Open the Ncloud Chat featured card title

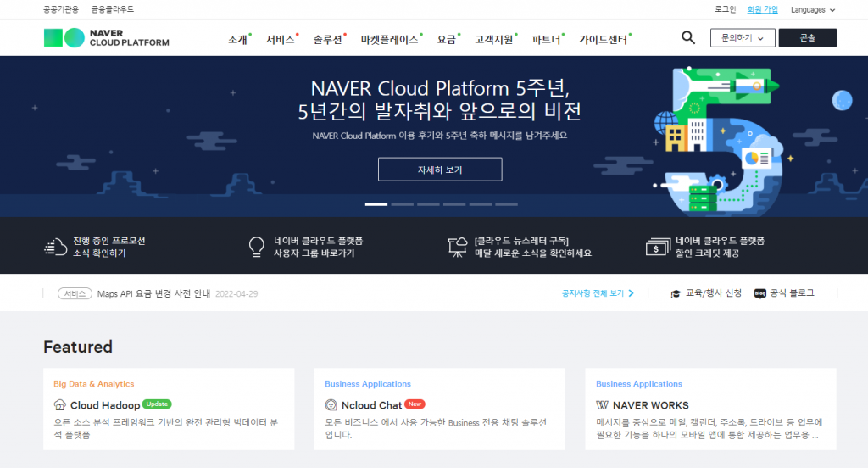[x=371, y=405]
